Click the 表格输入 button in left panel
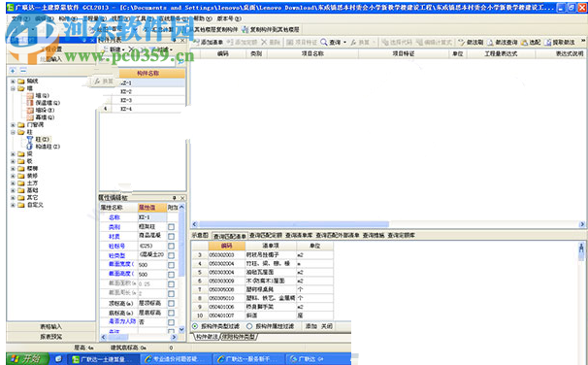Screen dimensions: 588x365 (51, 327)
